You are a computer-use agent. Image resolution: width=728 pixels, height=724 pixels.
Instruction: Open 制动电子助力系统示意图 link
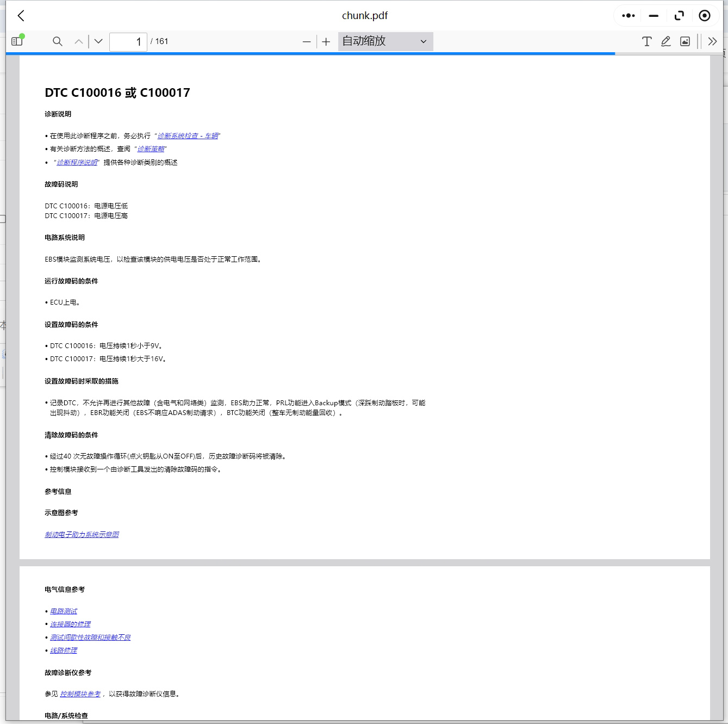point(82,535)
